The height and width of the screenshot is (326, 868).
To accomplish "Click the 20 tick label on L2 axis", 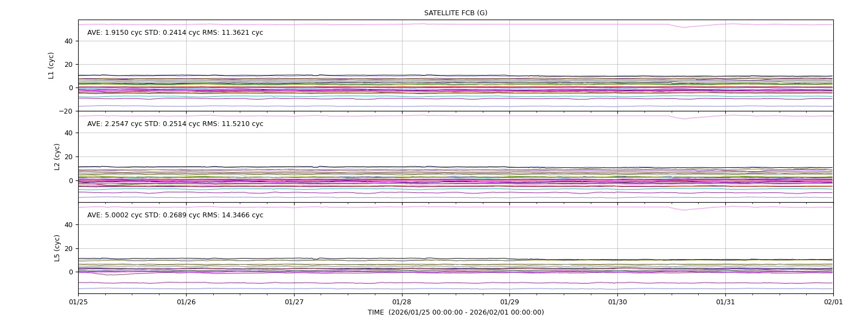I will point(68,157).
